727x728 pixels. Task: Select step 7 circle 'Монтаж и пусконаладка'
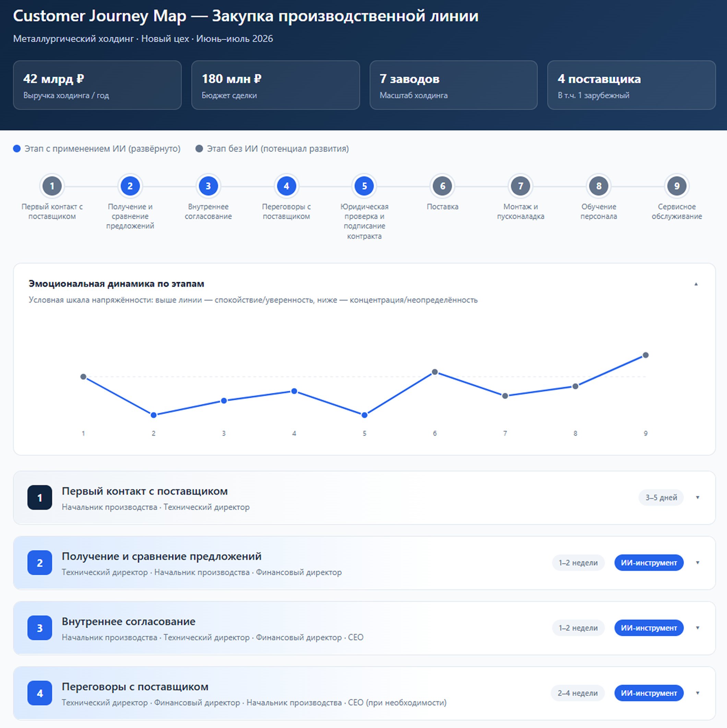(521, 186)
